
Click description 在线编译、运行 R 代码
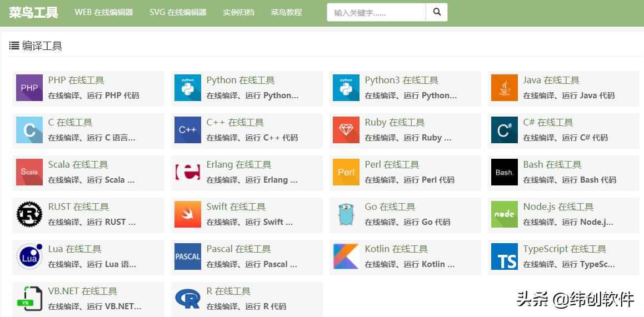[246, 307]
